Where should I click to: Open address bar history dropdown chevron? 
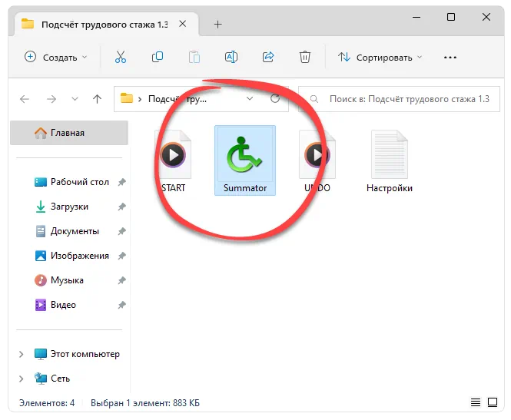coord(250,98)
